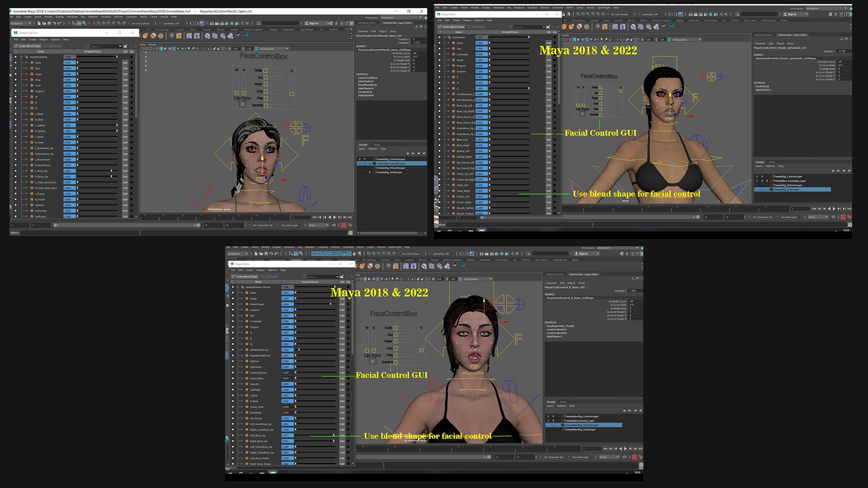
Task: Click Search field in top-left Shape Editor
Action: click(x=106, y=46)
